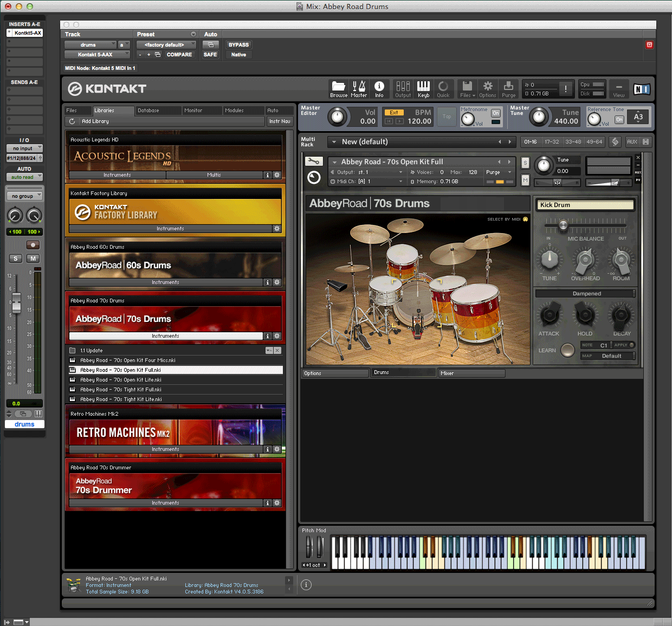Open the Browse panel in Kontakt
The image size is (672, 626).
338,89
